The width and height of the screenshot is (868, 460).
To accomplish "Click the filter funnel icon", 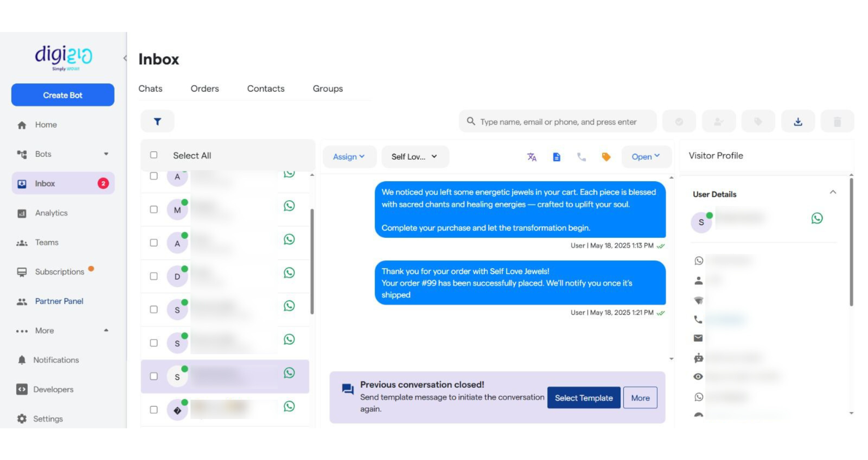I will pyautogui.click(x=157, y=121).
